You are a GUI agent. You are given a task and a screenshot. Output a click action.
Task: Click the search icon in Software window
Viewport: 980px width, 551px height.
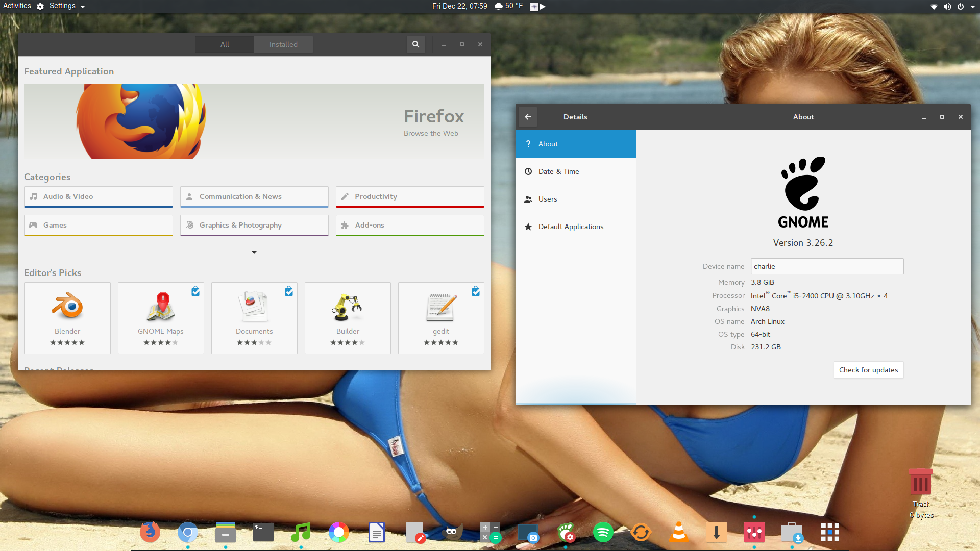pos(416,44)
